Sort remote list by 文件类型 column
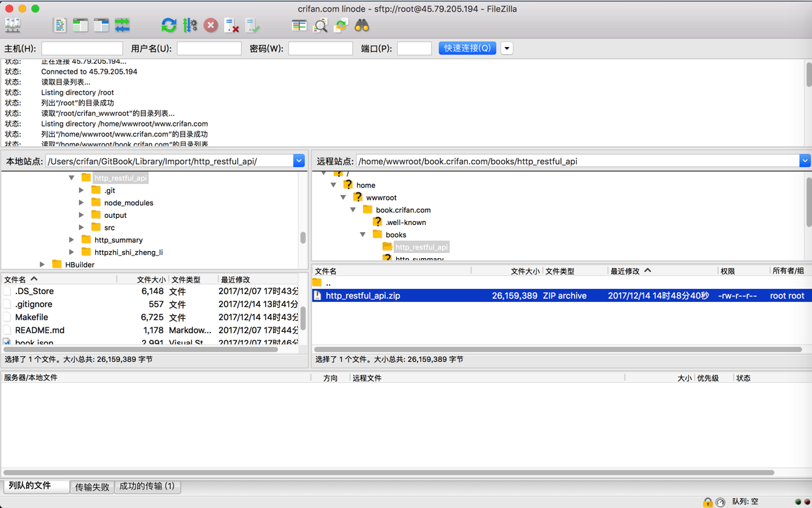 (574, 271)
